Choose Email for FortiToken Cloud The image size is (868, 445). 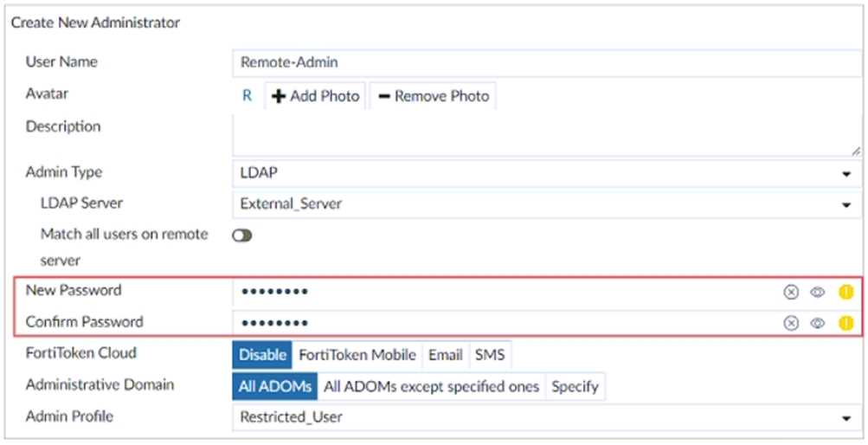click(x=445, y=355)
